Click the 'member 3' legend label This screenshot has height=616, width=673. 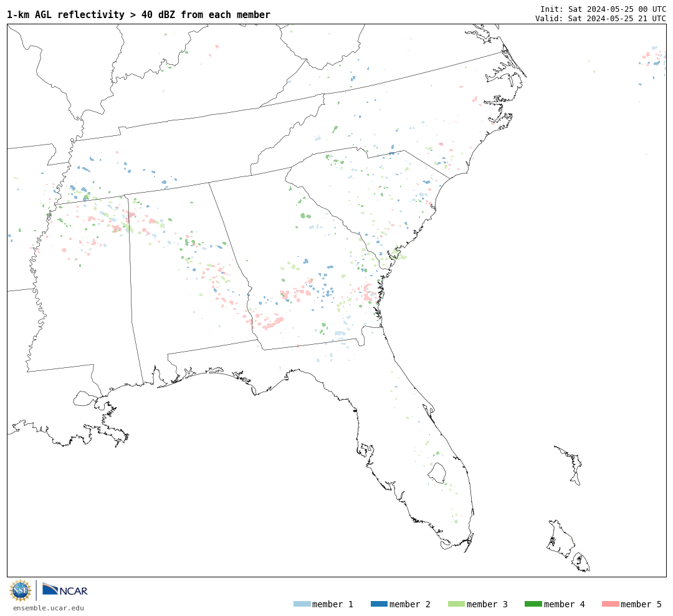pos(487,604)
